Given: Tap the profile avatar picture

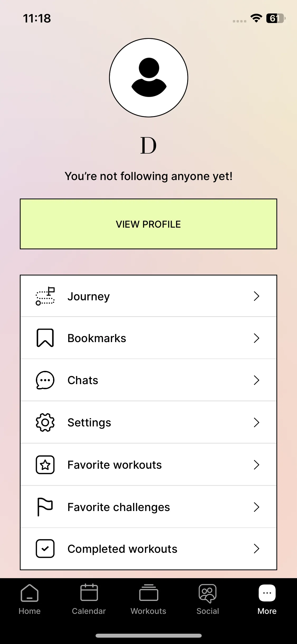Looking at the screenshot, I should coord(149,78).
